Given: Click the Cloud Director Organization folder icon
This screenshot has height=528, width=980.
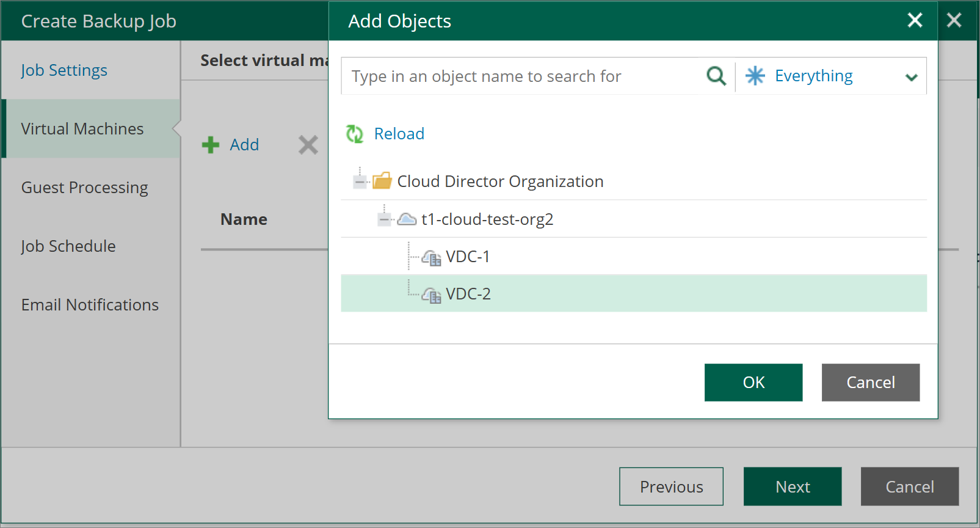Looking at the screenshot, I should tap(382, 181).
